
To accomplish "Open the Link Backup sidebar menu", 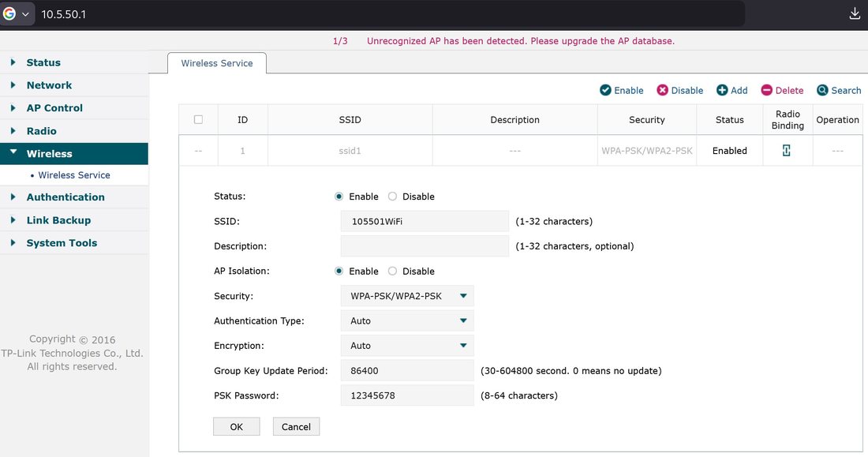I will 74,220.
